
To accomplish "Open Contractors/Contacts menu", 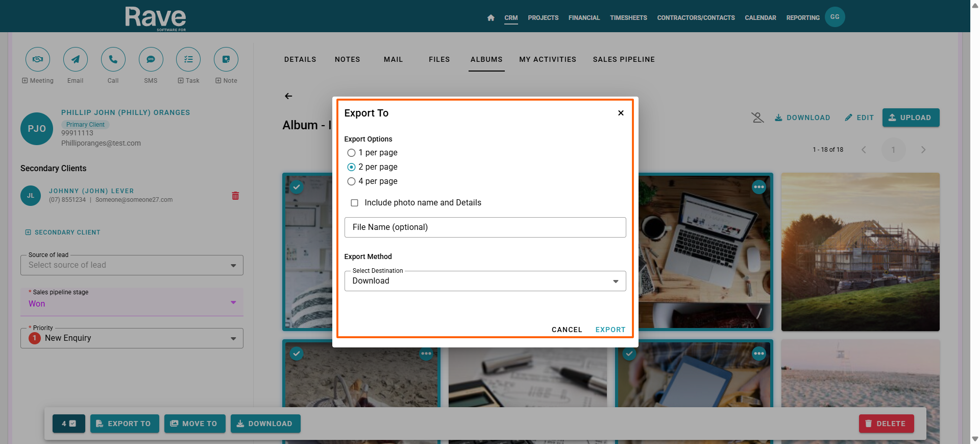I will (696, 18).
